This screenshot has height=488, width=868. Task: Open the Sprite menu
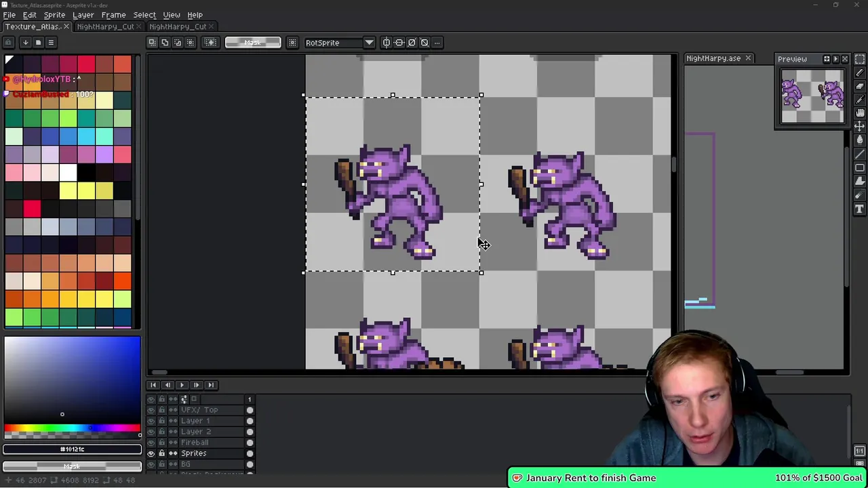click(x=54, y=15)
